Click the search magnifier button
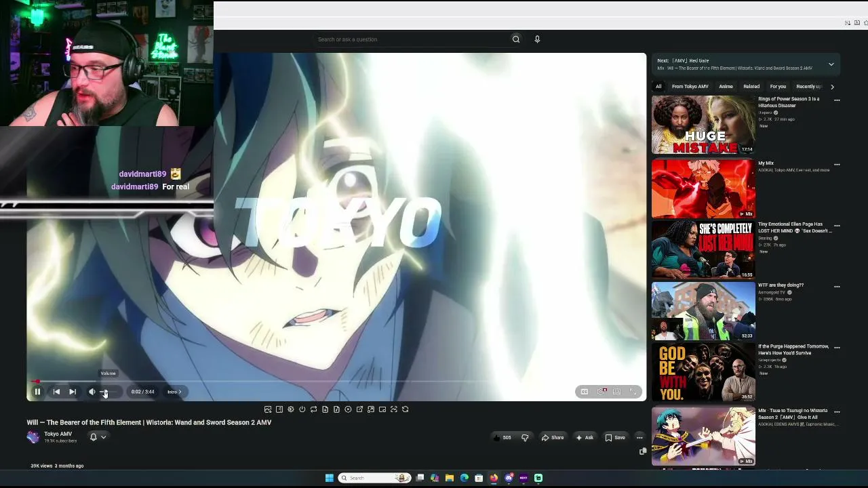This screenshot has height=488, width=868. pyautogui.click(x=516, y=39)
